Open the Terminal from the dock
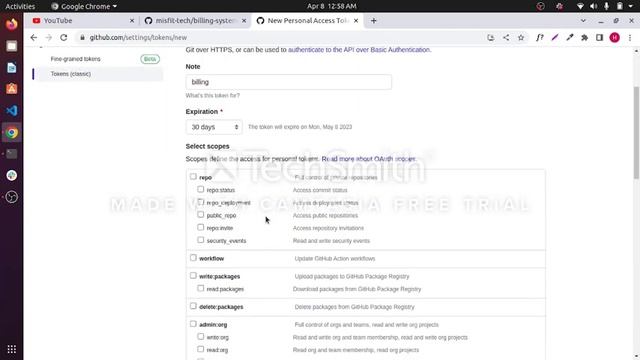The width and height of the screenshot is (640, 360). click(x=11, y=154)
